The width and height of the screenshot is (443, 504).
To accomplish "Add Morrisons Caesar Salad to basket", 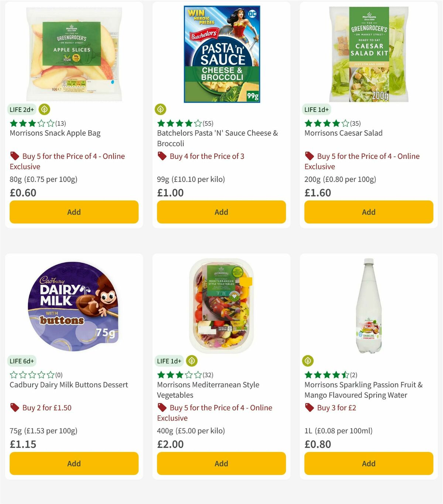I will pos(368,212).
